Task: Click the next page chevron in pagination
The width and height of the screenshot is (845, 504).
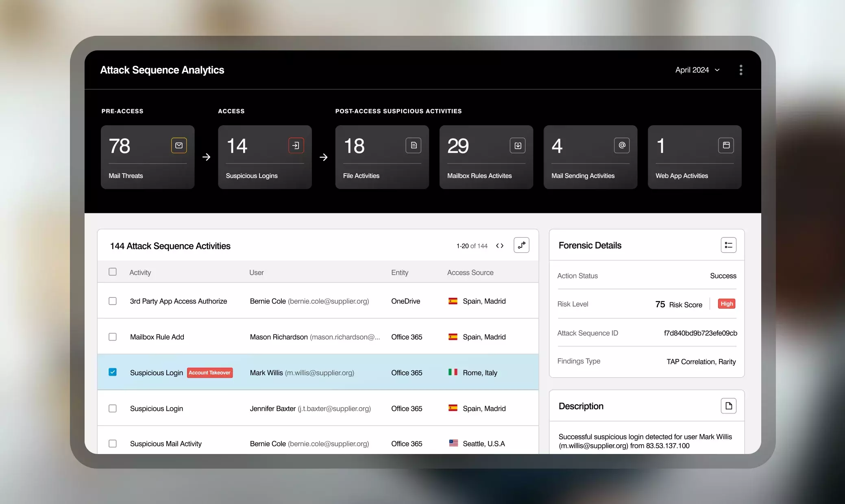Action: [x=502, y=246]
